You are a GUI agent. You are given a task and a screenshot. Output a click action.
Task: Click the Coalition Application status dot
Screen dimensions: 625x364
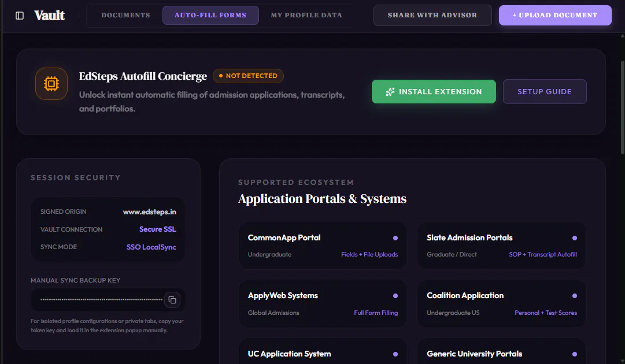[574, 296]
